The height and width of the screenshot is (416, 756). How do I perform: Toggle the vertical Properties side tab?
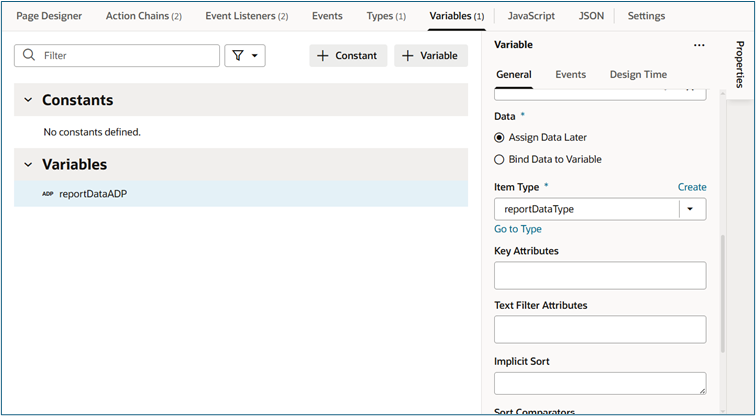click(x=740, y=65)
